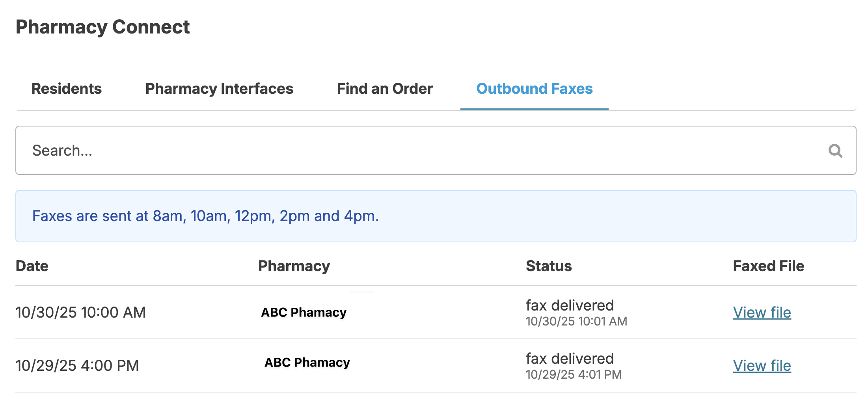This screenshot has height=398, width=868.
Task: Click fax delivered status dated 10/30/25 10:01 AM
Action: (570, 306)
